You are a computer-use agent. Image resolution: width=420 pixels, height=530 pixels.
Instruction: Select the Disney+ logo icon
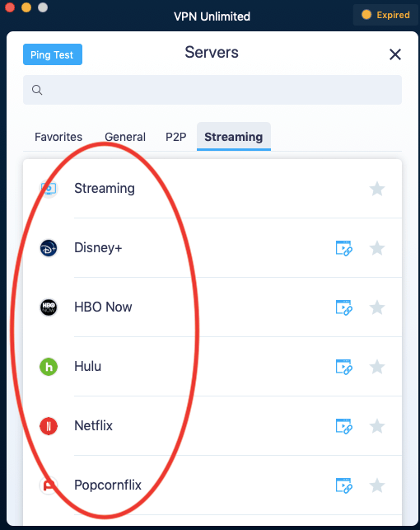coord(49,248)
